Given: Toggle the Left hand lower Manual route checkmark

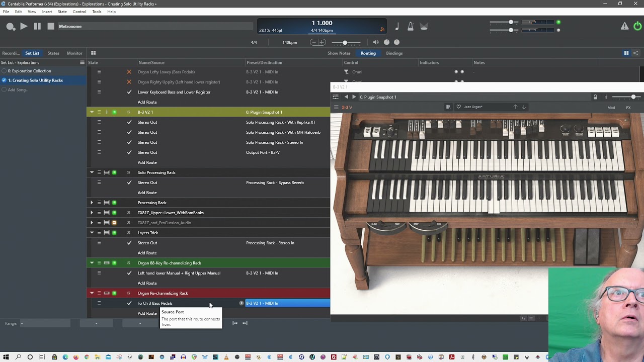Looking at the screenshot, I should pos(129,273).
